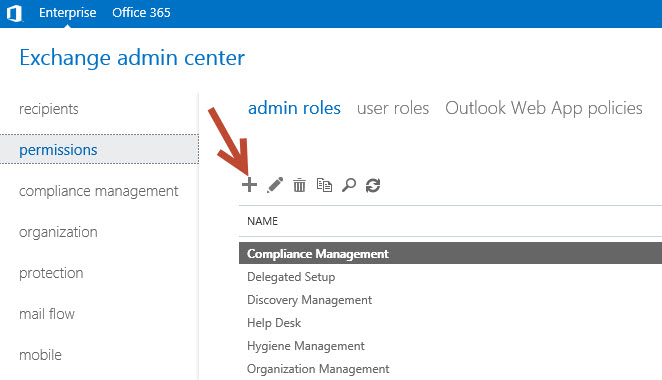Click the copy role group icon
Image resolution: width=662 pixels, height=380 pixels.
pos(324,185)
